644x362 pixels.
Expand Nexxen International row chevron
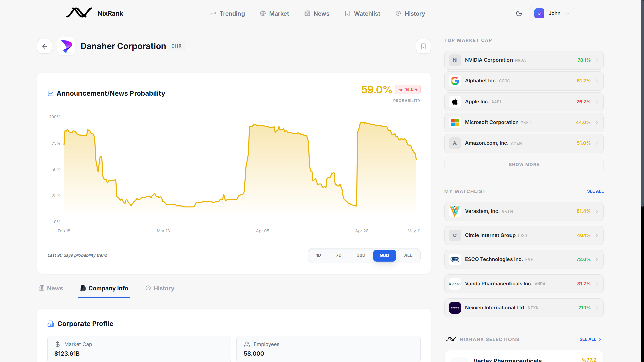click(x=597, y=308)
